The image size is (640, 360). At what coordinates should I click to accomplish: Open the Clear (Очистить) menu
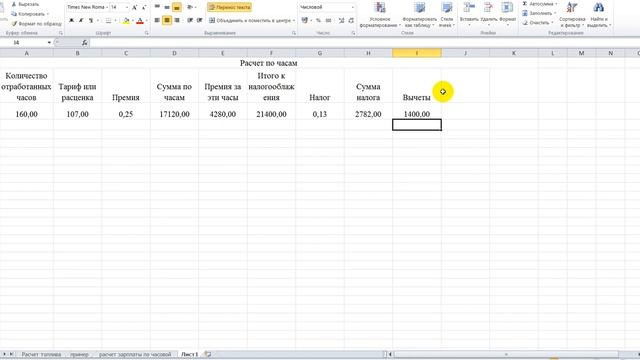(x=538, y=23)
